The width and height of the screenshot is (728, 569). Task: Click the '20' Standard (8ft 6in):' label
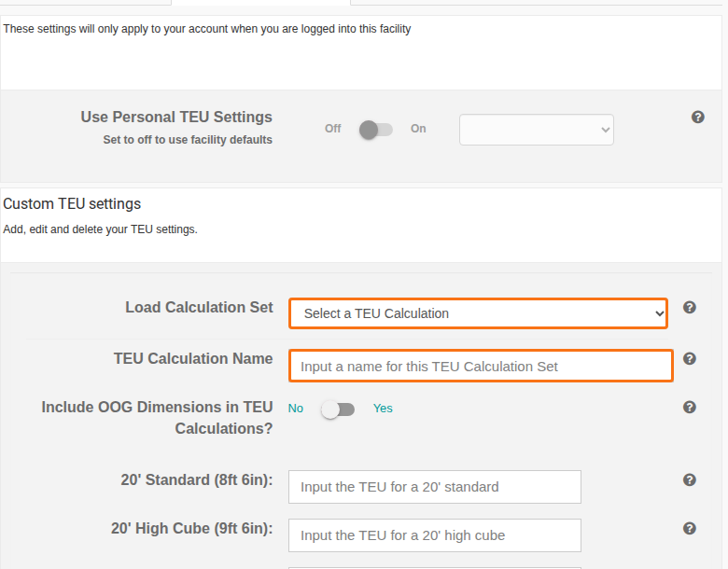point(197,479)
